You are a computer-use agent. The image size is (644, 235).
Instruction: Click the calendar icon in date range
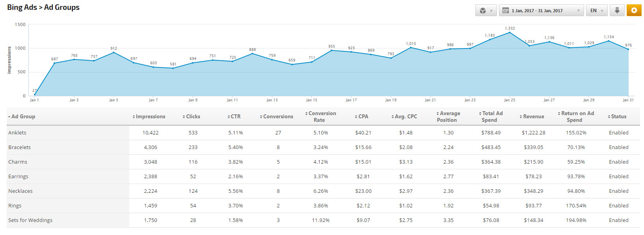[x=506, y=11]
